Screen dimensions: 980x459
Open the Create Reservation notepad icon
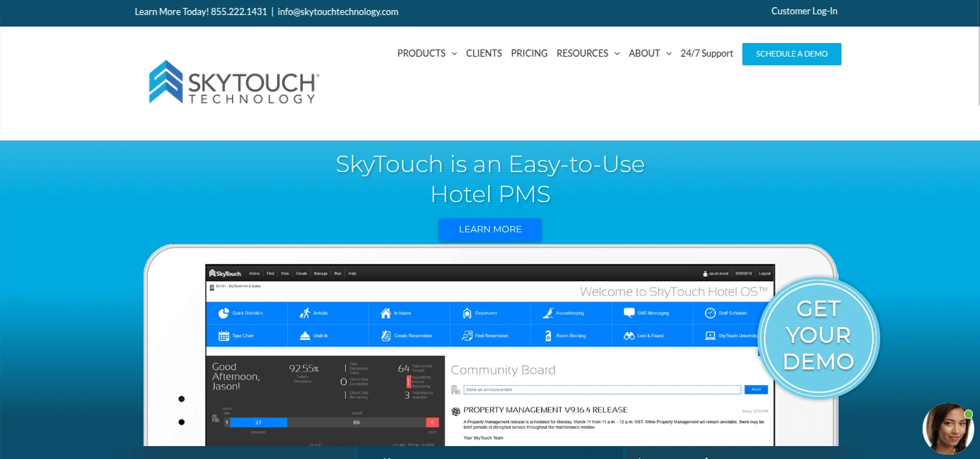click(386, 335)
